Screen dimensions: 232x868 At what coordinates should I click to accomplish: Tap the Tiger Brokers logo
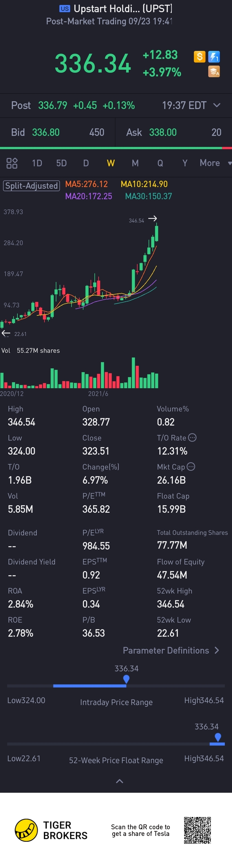click(51, 830)
